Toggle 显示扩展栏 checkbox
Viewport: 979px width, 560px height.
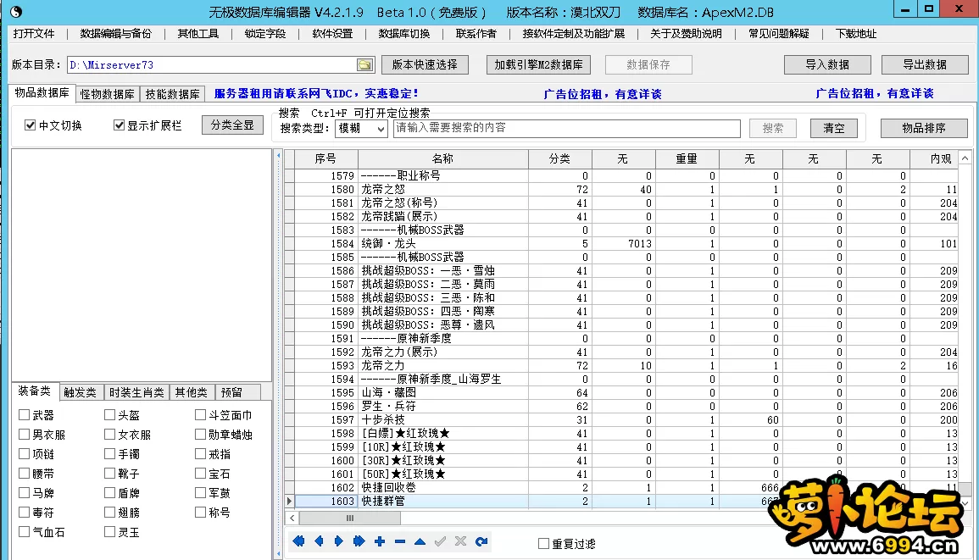pos(119,125)
